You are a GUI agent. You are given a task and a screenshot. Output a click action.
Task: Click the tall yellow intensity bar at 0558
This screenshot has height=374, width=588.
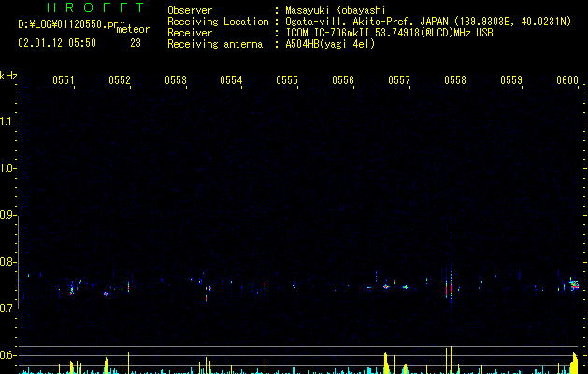[x=452, y=360]
